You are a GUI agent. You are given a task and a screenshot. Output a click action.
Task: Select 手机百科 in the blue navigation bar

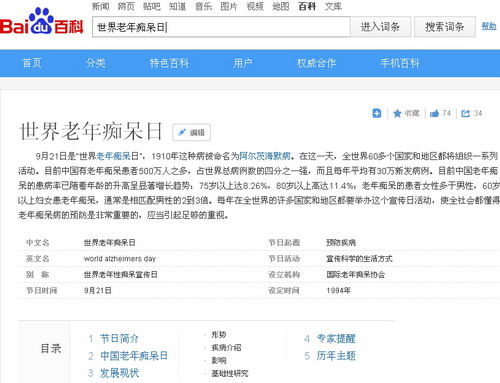400,63
